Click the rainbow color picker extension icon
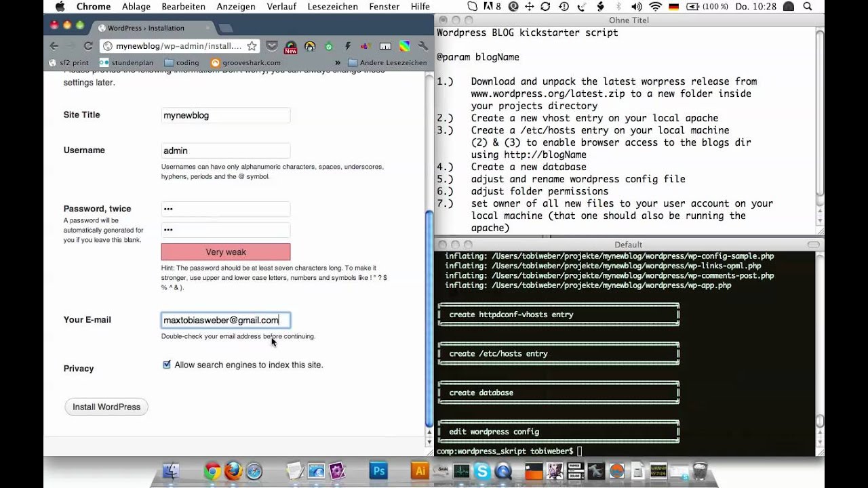868x488 pixels. 404,46
